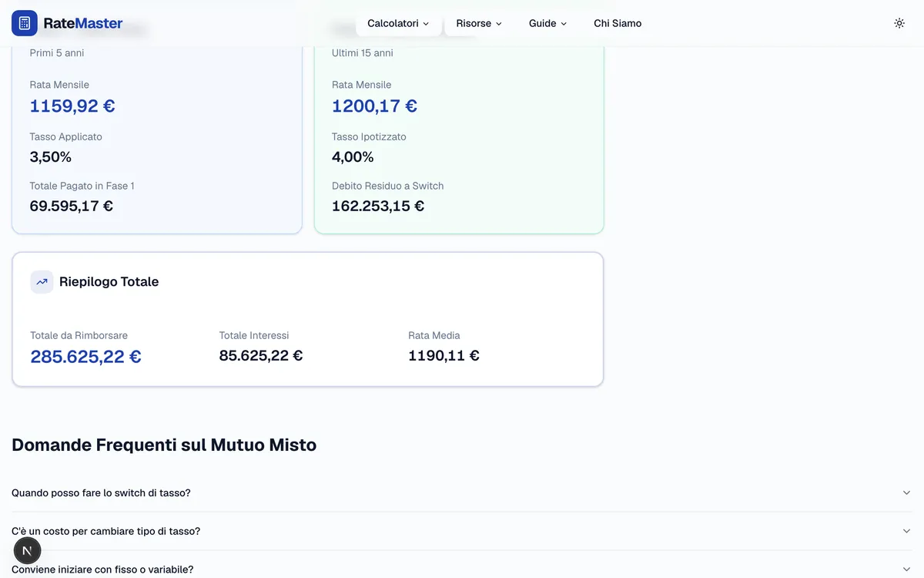Select the 1159,92 € monthly payment value

72,106
